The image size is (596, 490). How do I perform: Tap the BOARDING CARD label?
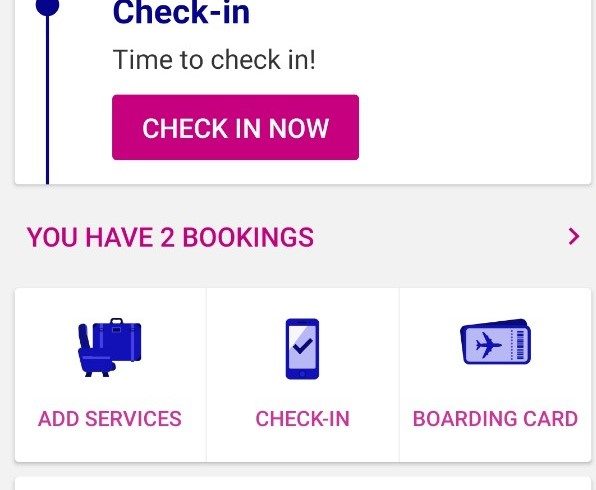[495, 419]
